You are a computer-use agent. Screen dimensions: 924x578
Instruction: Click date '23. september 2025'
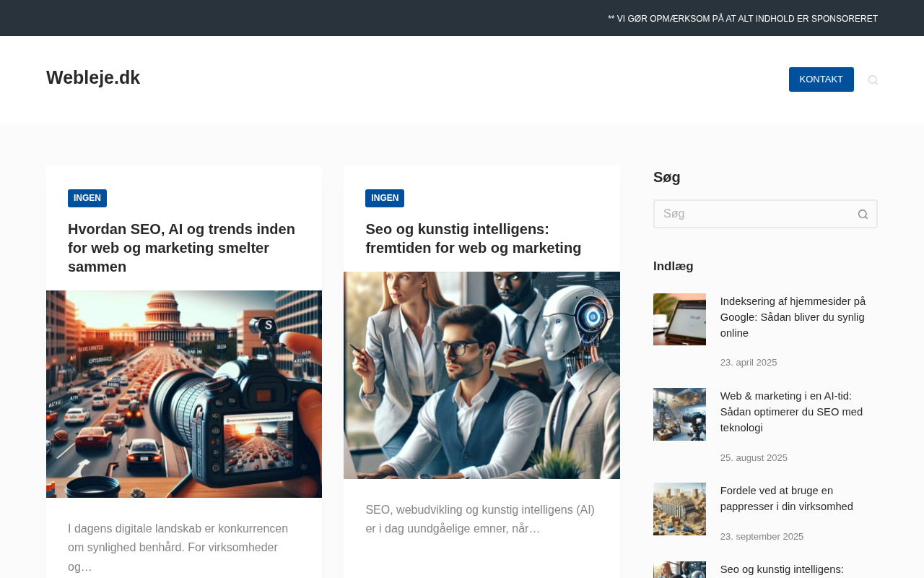[762, 537]
